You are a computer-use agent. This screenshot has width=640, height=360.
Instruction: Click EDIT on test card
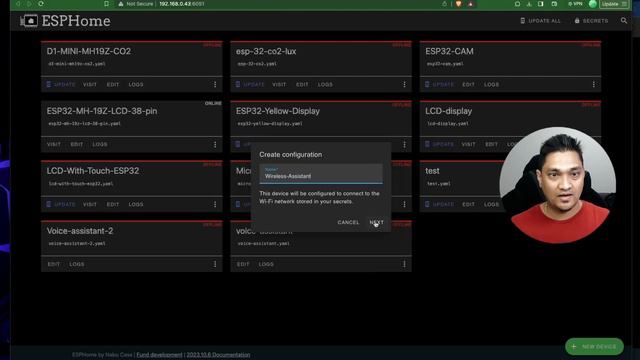(x=469, y=204)
